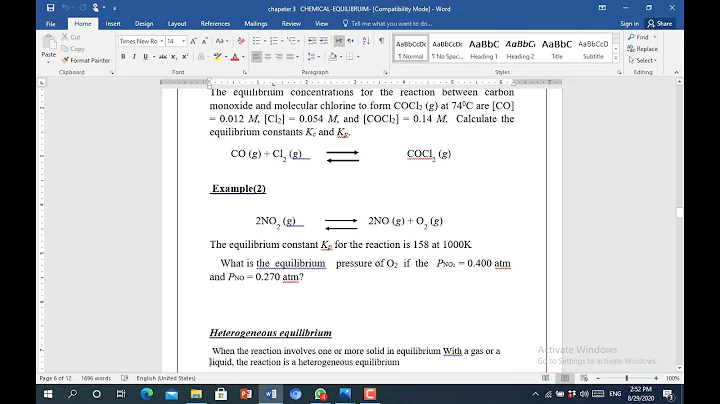Click the Numbering list icon

coord(274,41)
